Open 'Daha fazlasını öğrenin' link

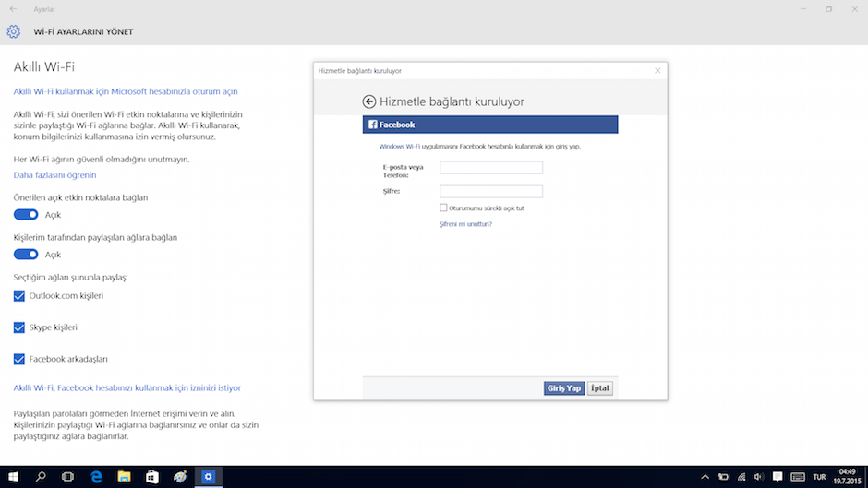coord(54,175)
